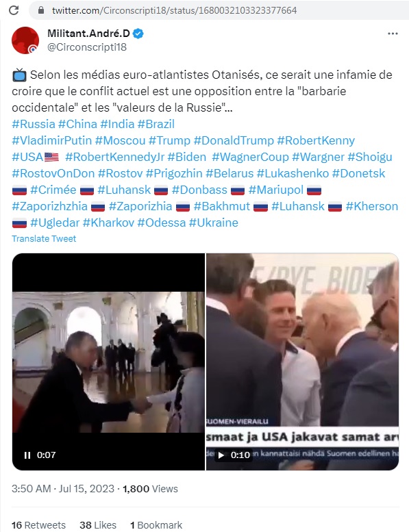Play the right video at 0:10
Viewport: 409px width, 532px height.
[221, 455]
